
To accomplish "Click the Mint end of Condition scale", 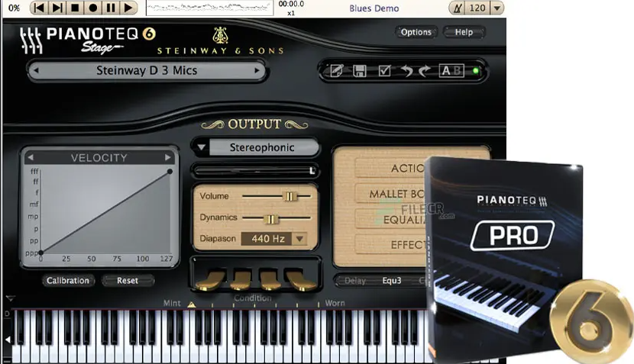I will point(172,303).
